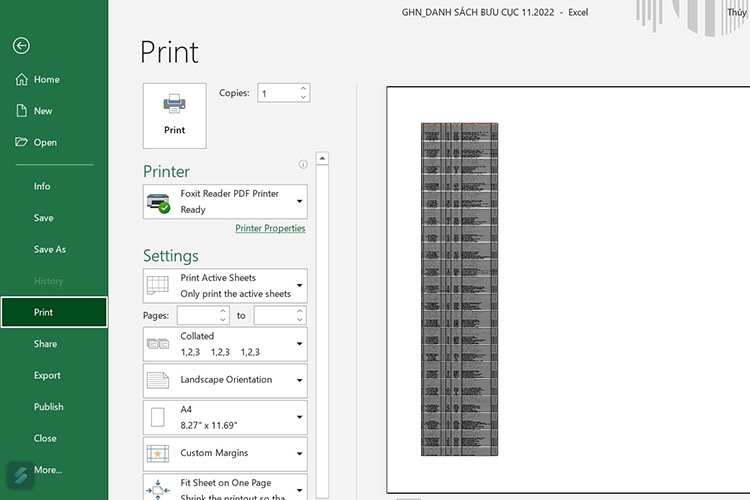
Task: Click the active sheets grid icon
Action: click(x=158, y=285)
